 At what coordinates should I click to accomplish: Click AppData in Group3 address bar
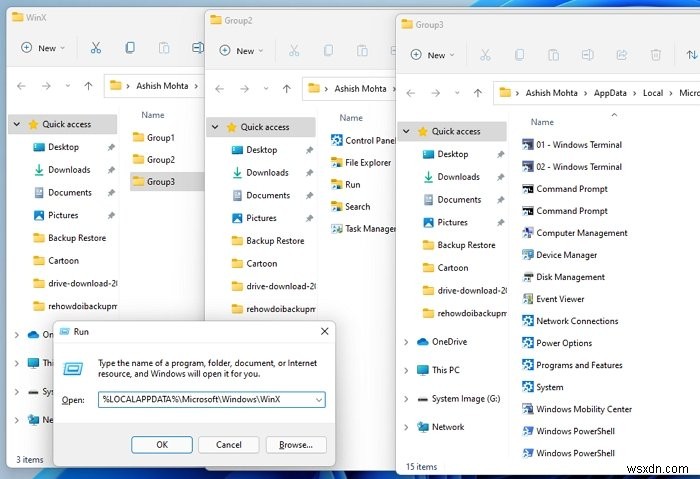(610, 93)
